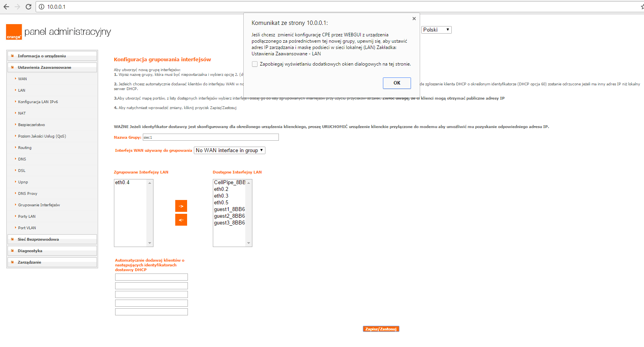
Task: Select CellPipe_8BB in available interfaces
Action: [229, 183]
